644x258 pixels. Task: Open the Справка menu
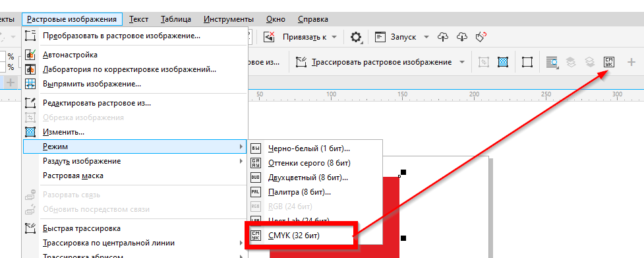click(x=313, y=19)
